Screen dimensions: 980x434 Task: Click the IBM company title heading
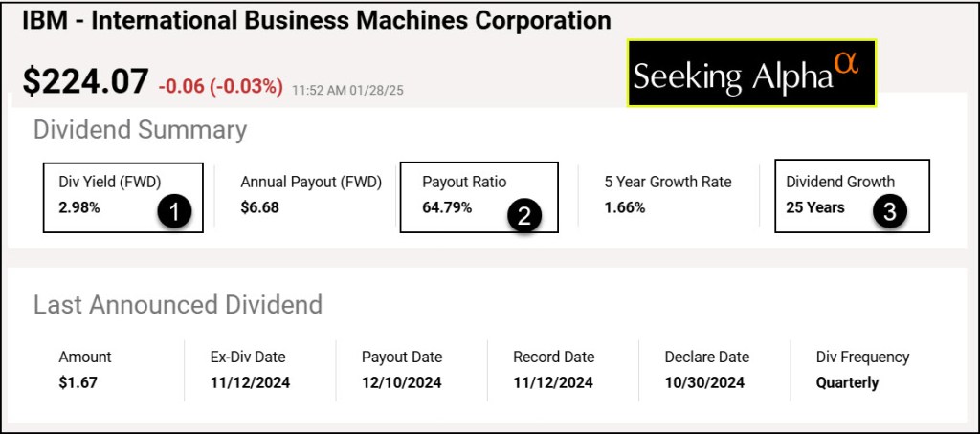point(317,20)
